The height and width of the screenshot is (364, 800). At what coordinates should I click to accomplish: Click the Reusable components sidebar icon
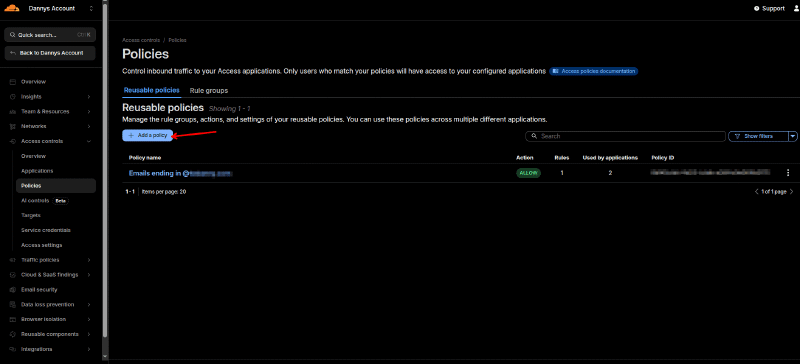(12, 334)
